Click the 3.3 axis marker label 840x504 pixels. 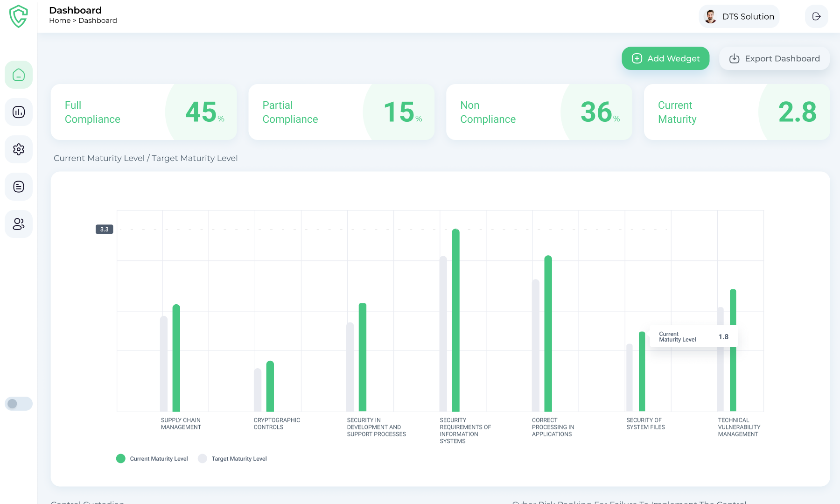tap(104, 229)
